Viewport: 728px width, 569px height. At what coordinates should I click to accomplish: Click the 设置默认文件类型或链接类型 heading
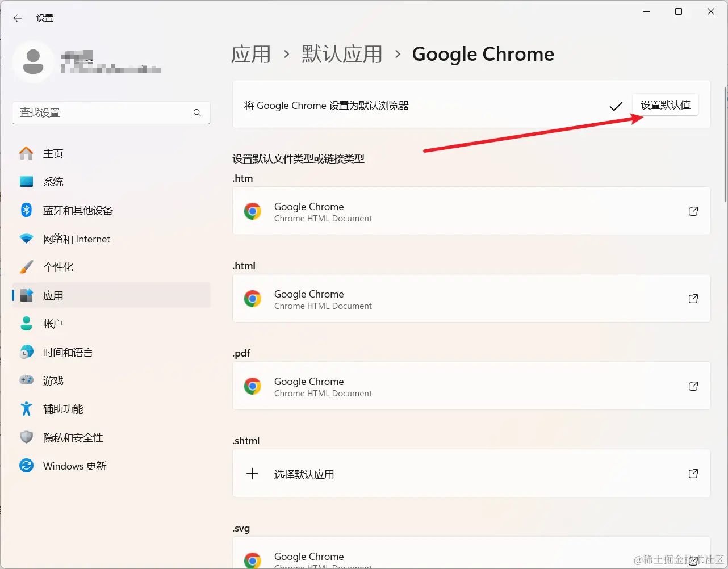click(x=299, y=159)
